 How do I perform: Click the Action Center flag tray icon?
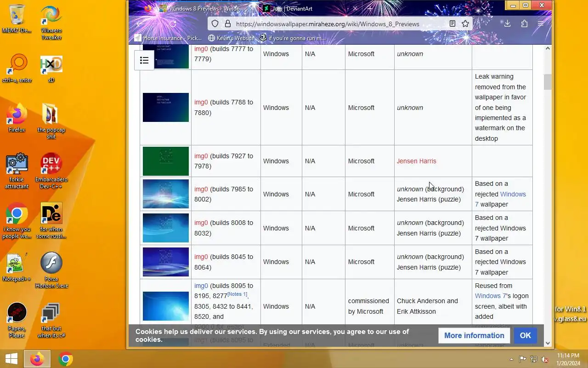[523, 359]
